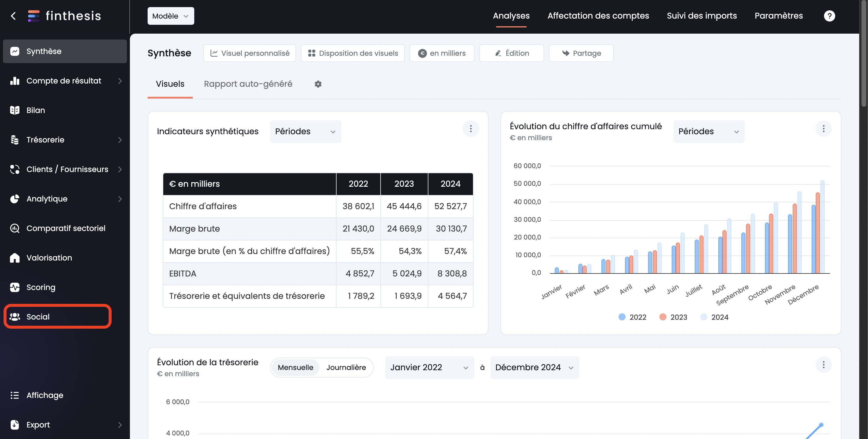Click the Chiffre d'affaires 2024 value 52 527,7

[450, 206]
